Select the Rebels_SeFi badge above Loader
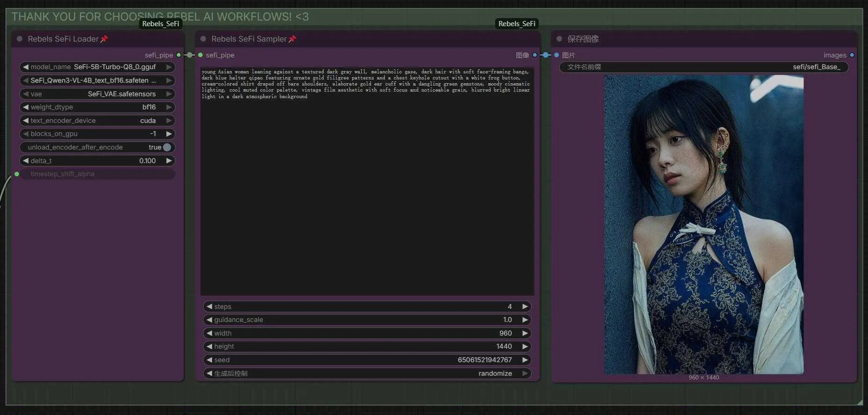This screenshot has width=868, height=415. (x=161, y=24)
